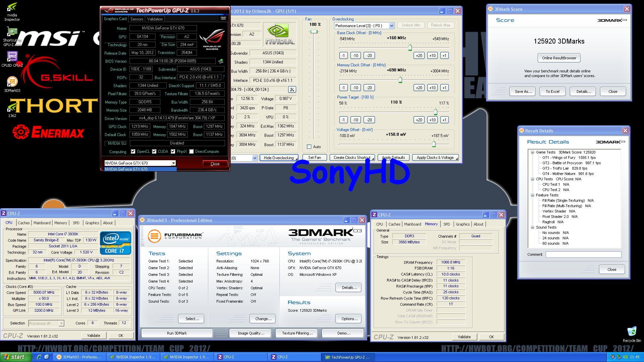Click the Comment input field in Result Details
The image size is (644, 362).
583,255
